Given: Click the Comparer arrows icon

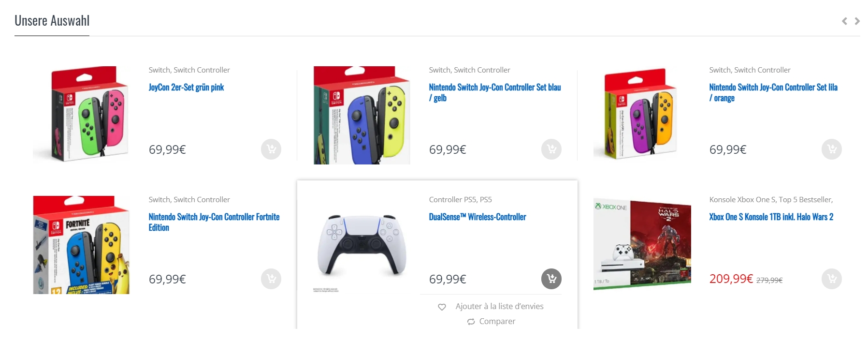Looking at the screenshot, I should point(471,322).
